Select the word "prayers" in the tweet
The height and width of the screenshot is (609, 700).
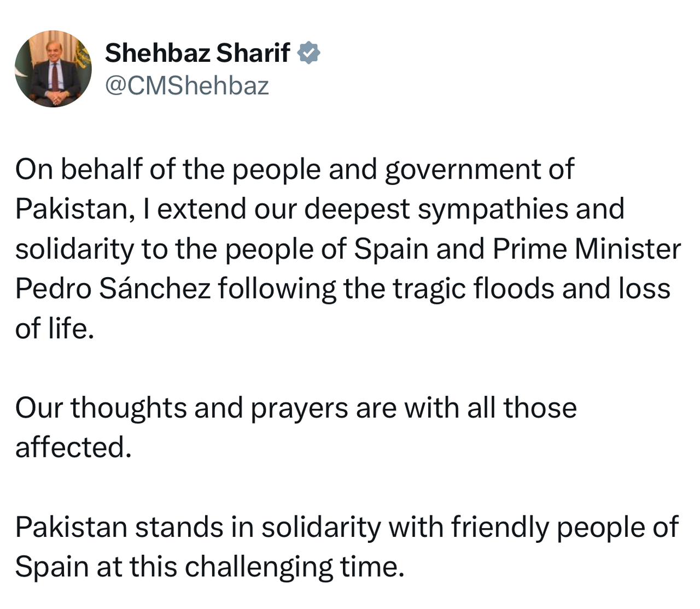click(299, 409)
